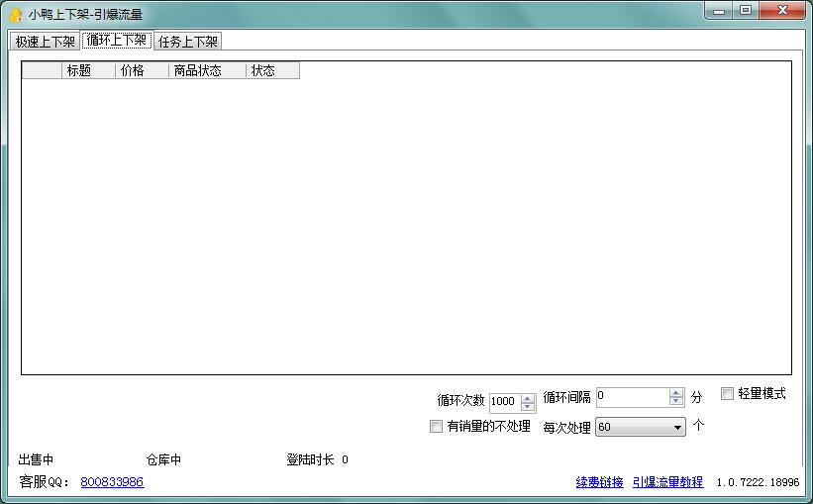
Task: Click the 出售中 status label
Action: pyautogui.click(x=36, y=459)
